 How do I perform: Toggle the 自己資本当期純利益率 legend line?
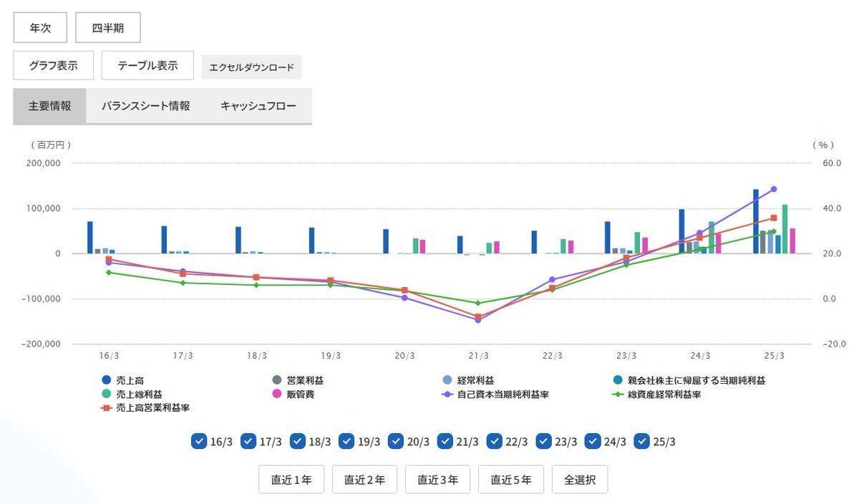[495, 394]
